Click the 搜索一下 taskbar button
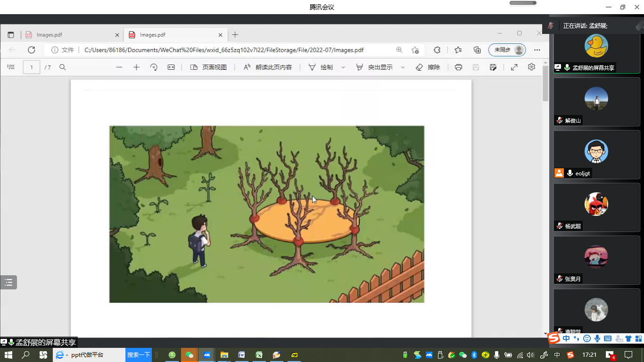 pos(139,355)
